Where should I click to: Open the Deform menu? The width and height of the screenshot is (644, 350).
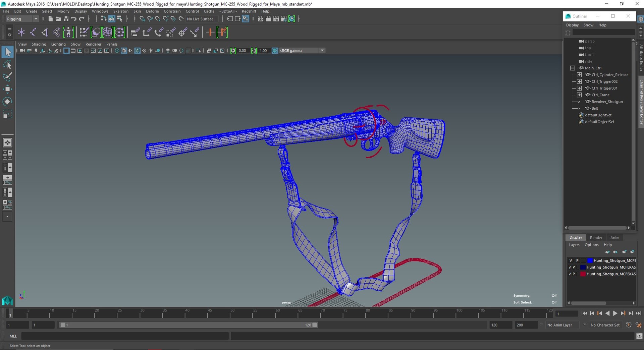(x=152, y=11)
